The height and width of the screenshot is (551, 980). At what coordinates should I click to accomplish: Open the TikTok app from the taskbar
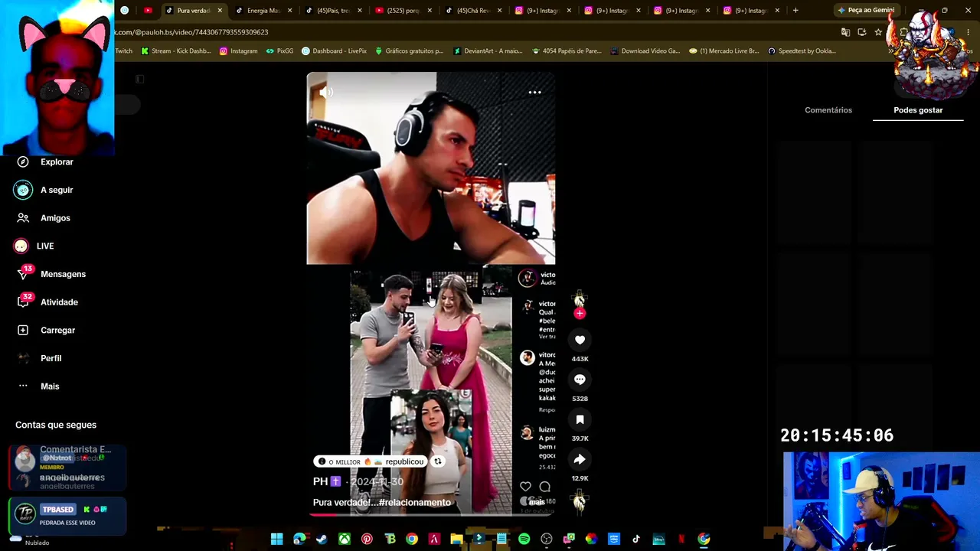636,540
